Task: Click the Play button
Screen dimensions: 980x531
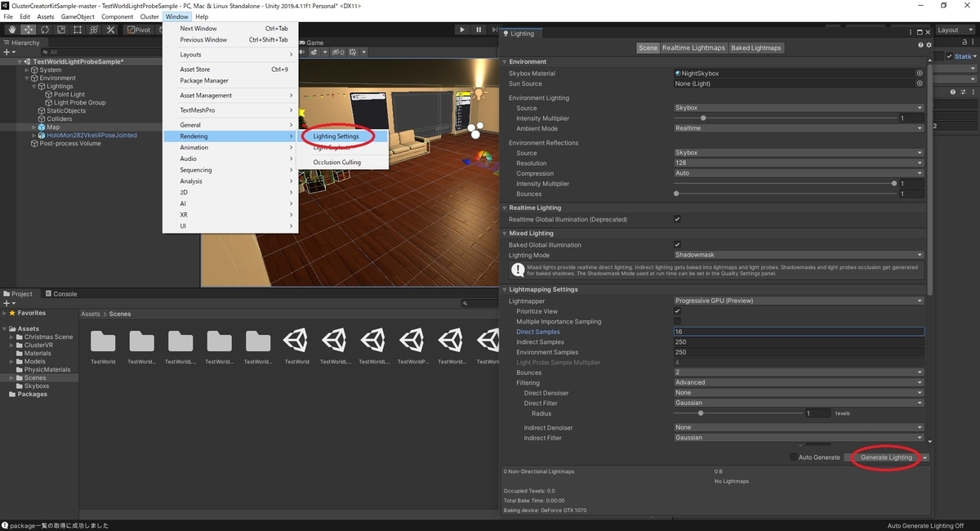Action: coord(461,29)
